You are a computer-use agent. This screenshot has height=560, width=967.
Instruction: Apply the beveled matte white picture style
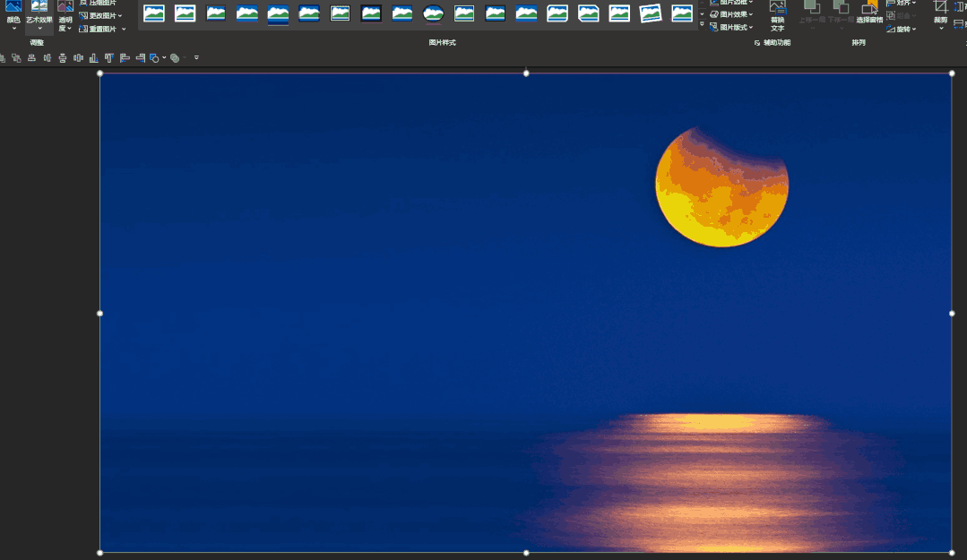coord(185,13)
